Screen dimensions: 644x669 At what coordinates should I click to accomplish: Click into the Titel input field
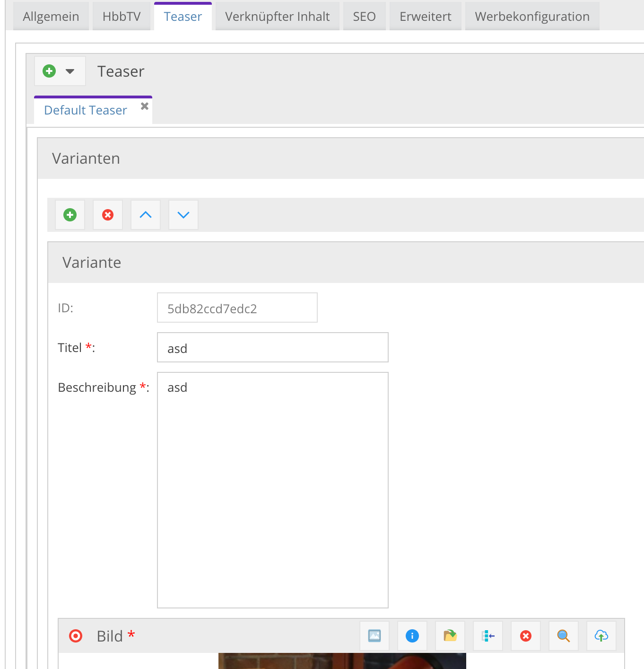coord(272,347)
